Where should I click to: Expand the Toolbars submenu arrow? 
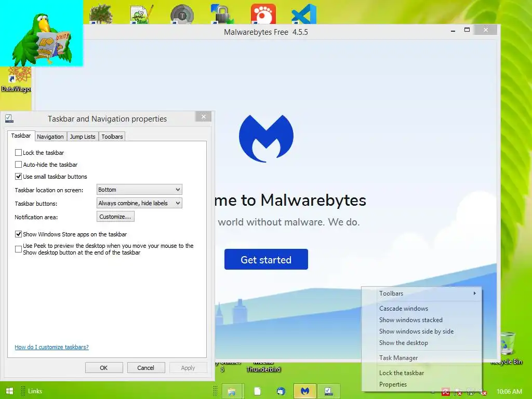click(475, 293)
